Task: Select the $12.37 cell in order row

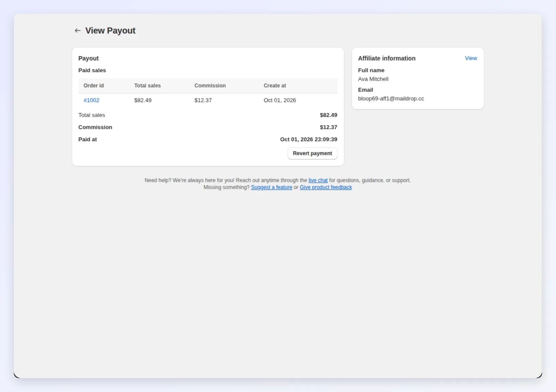Action: (203, 100)
